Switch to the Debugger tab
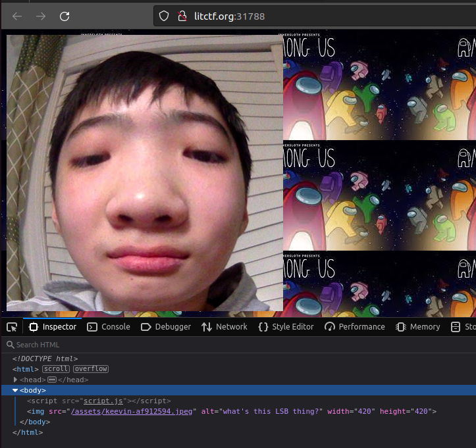This screenshot has height=448, width=476. [x=166, y=327]
